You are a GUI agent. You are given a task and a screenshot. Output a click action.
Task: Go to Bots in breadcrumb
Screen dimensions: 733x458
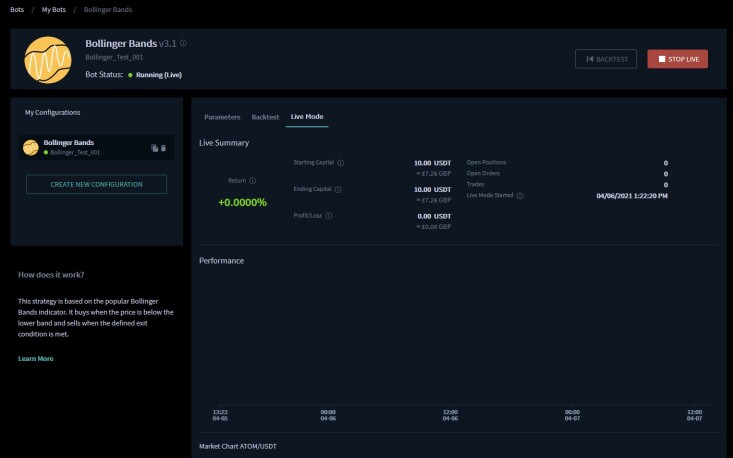pyautogui.click(x=17, y=9)
